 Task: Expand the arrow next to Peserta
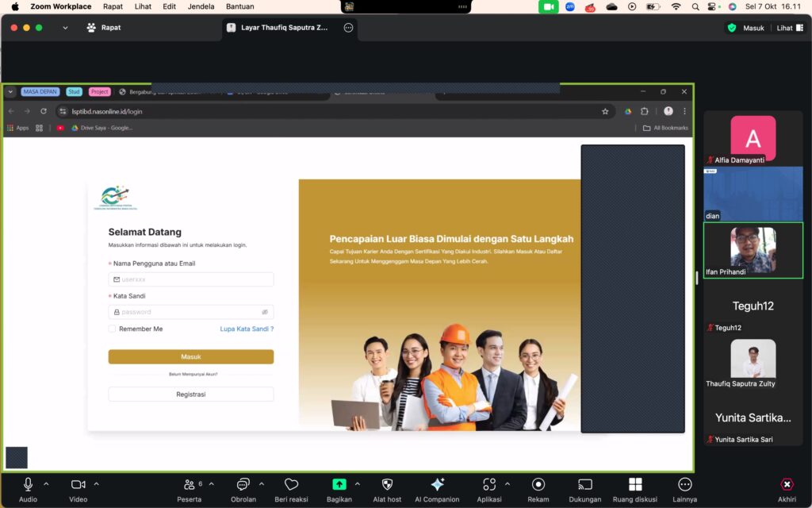tap(212, 483)
